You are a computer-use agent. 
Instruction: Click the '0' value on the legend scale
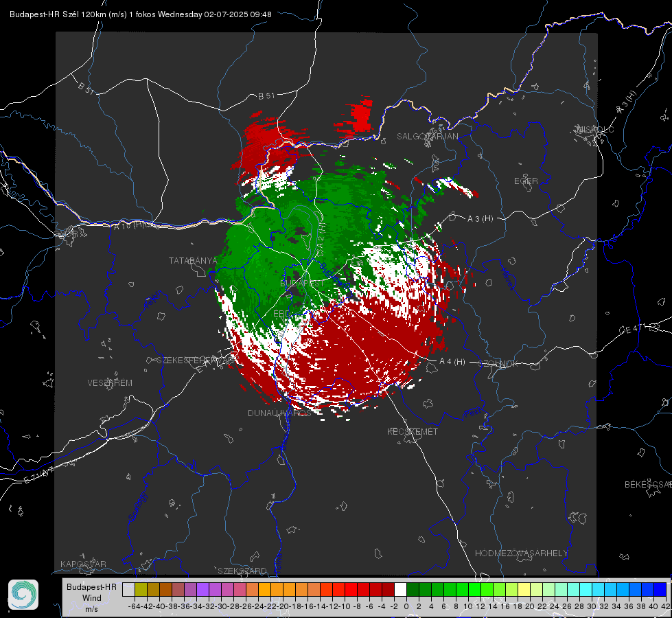coord(406,606)
